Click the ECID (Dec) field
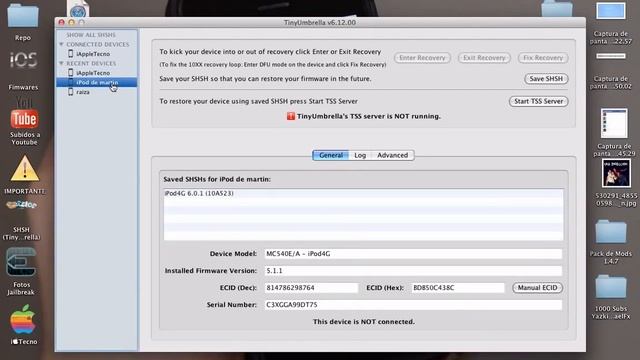 tap(311, 288)
